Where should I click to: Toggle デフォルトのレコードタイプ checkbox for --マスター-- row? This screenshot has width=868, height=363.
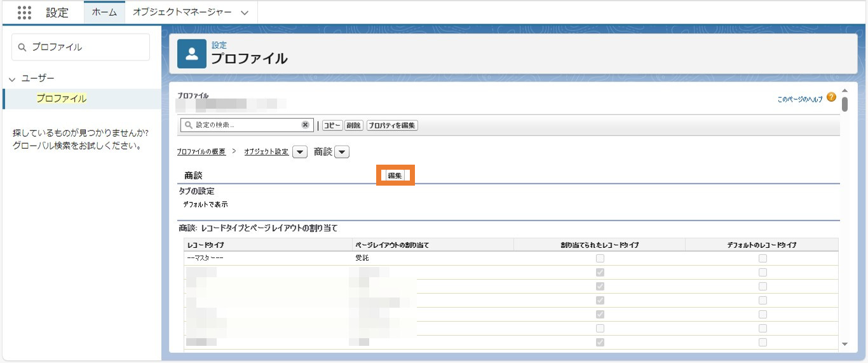763,258
